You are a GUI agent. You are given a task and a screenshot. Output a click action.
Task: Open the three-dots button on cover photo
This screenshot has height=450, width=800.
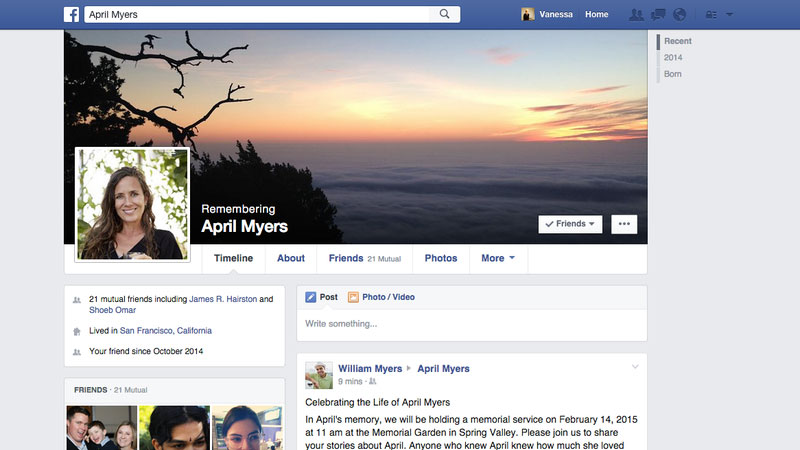[x=624, y=224]
